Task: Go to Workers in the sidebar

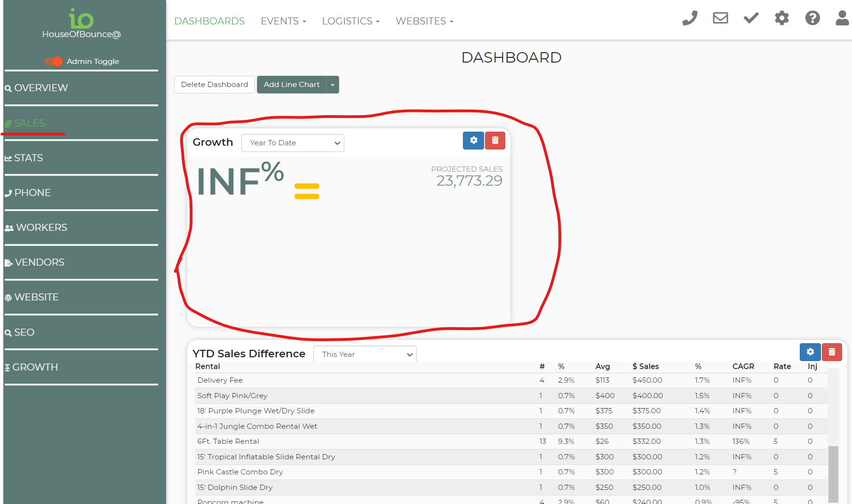Action: [41, 228]
